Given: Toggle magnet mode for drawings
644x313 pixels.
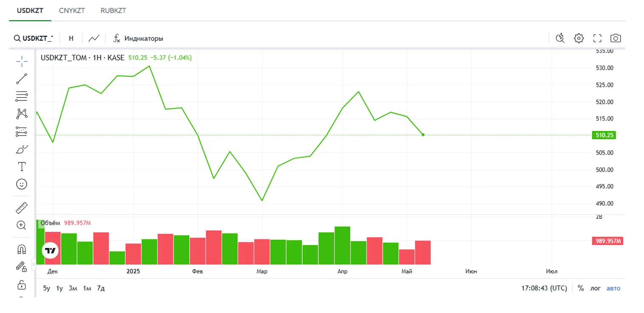Looking at the screenshot, I should click(22, 249).
